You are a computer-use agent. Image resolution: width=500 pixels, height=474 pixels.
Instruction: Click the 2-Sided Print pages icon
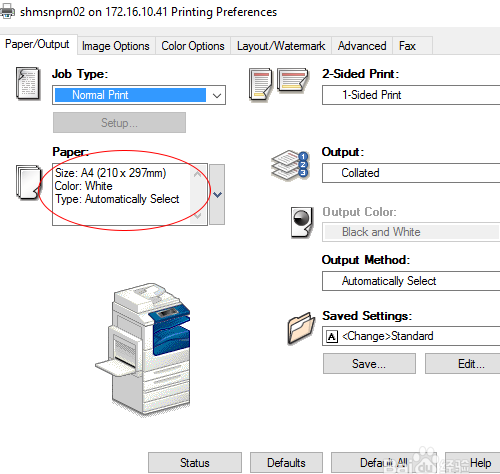(279, 84)
